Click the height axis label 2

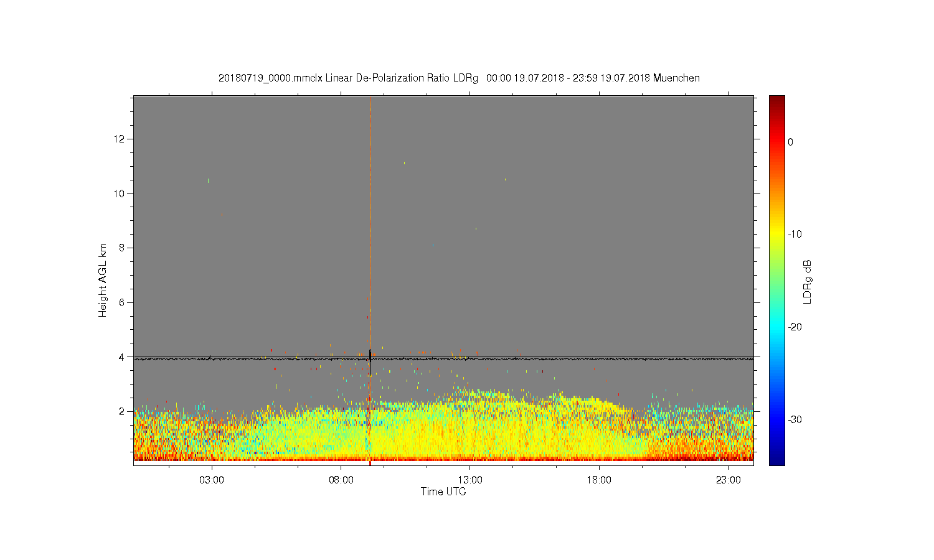(x=122, y=411)
